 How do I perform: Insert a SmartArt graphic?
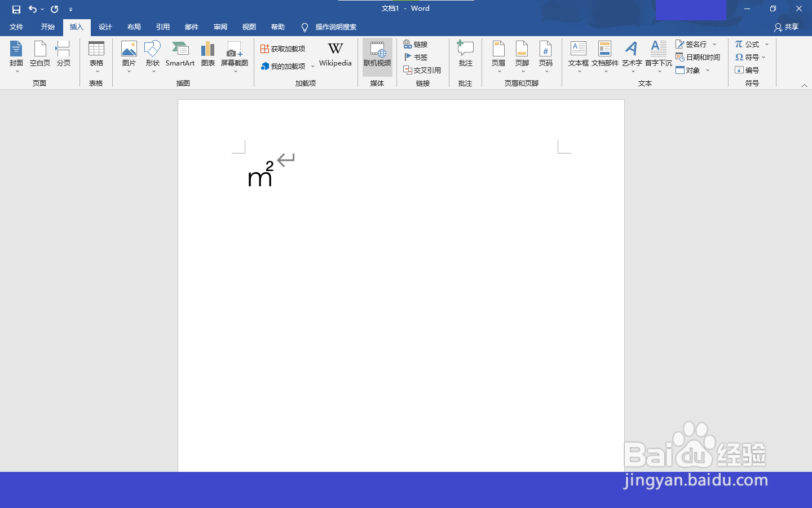[x=180, y=54]
